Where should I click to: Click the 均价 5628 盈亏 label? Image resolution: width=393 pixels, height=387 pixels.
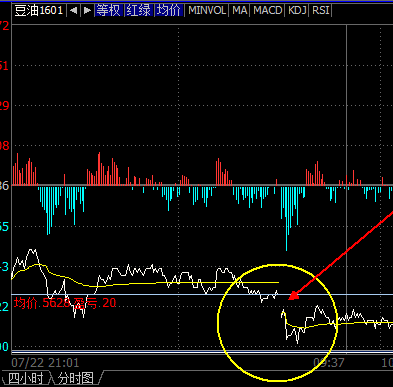65,303
